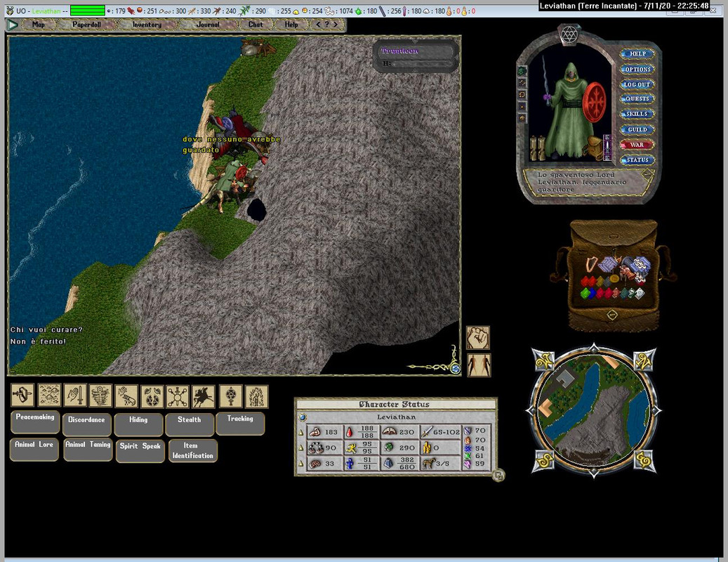Click Options on the paperdoll
This screenshot has width=728, height=562.
637,70
